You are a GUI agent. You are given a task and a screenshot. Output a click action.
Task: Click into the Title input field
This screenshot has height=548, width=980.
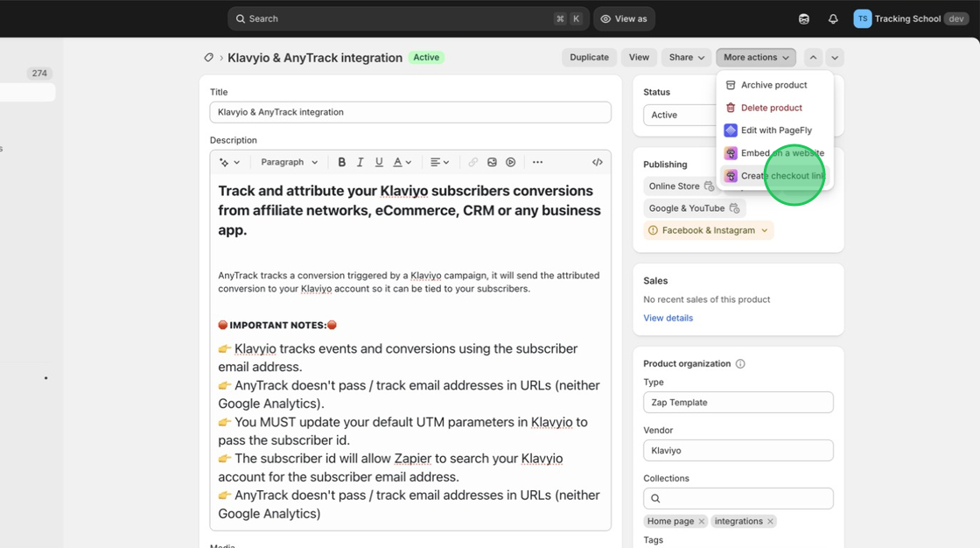pyautogui.click(x=410, y=112)
